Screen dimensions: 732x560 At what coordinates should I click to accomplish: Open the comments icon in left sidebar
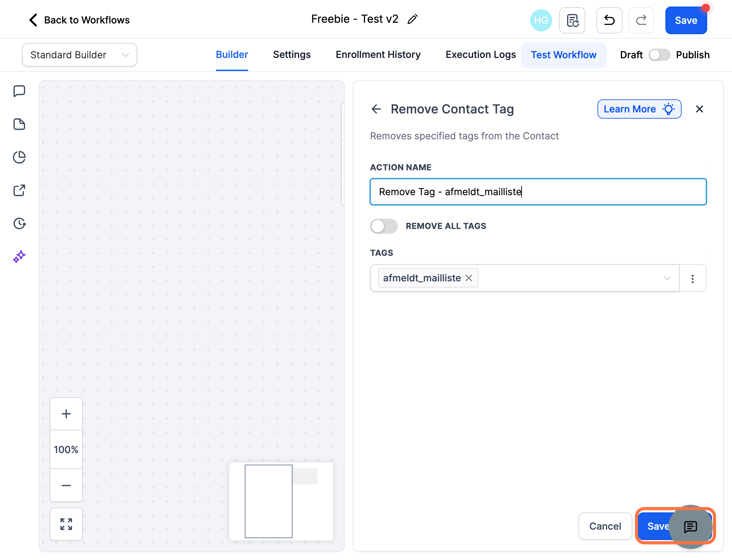[x=19, y=91]
